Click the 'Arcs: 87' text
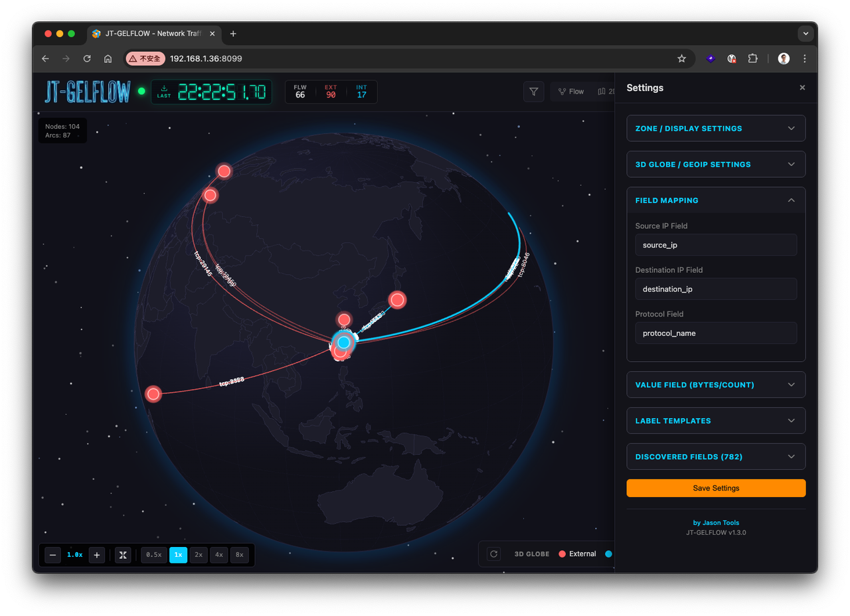 58,135
